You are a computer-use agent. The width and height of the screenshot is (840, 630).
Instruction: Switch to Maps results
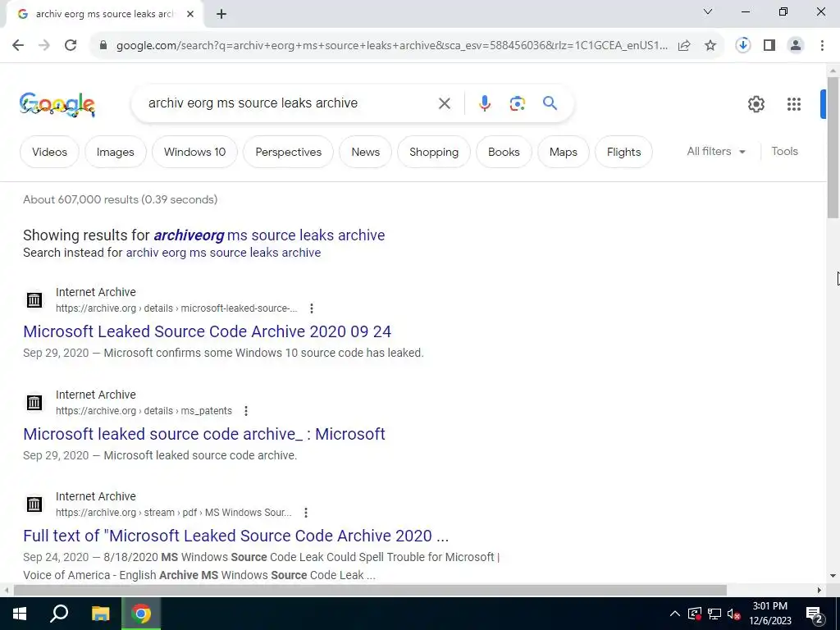[563, 152]
